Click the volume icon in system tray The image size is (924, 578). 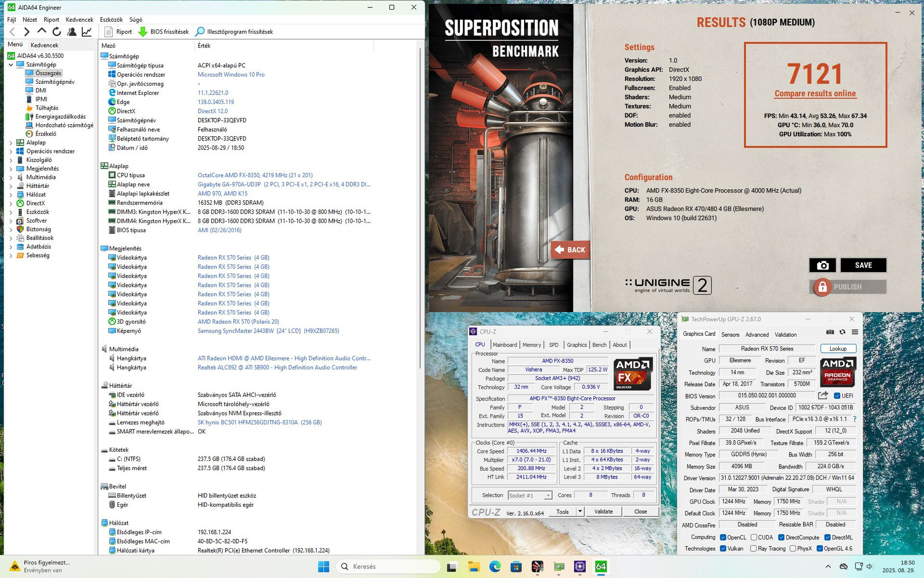point(870,566)
